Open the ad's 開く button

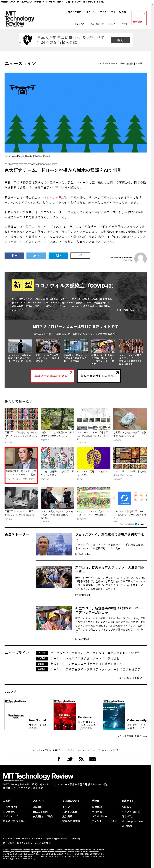pos(120,40)
